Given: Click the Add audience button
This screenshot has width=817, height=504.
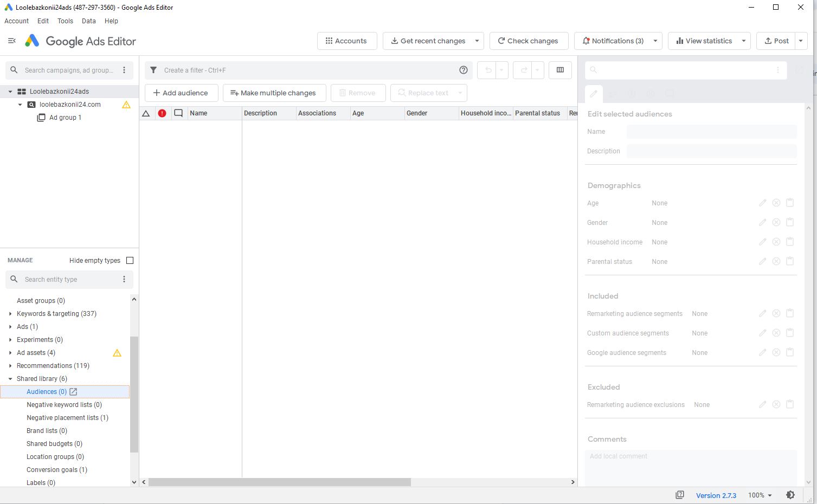Looking at the screenshot, I should click(181, 93).
